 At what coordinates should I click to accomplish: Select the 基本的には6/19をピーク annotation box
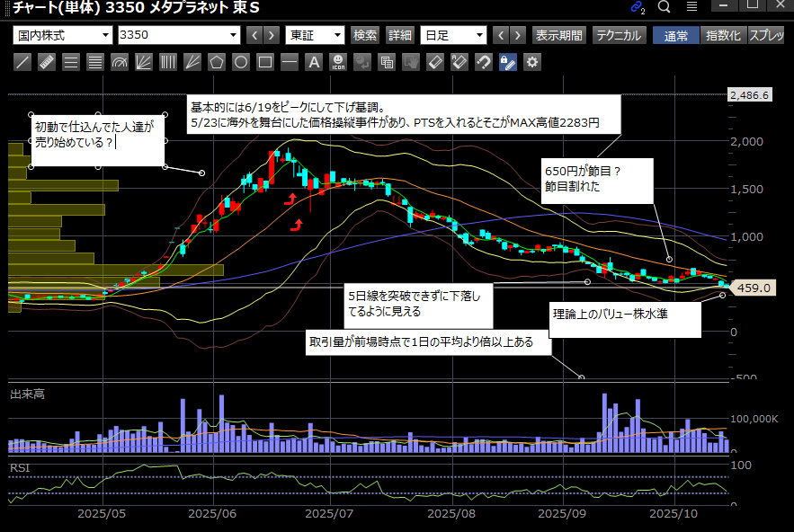click(x=404, y=114)
